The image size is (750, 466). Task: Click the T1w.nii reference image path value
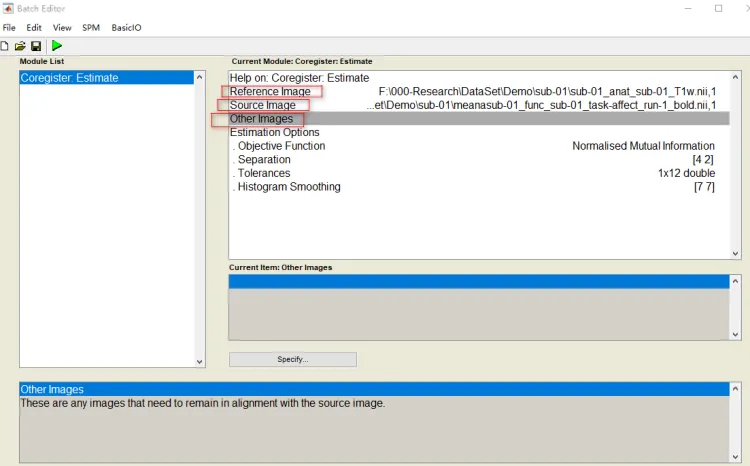(547, 91)
